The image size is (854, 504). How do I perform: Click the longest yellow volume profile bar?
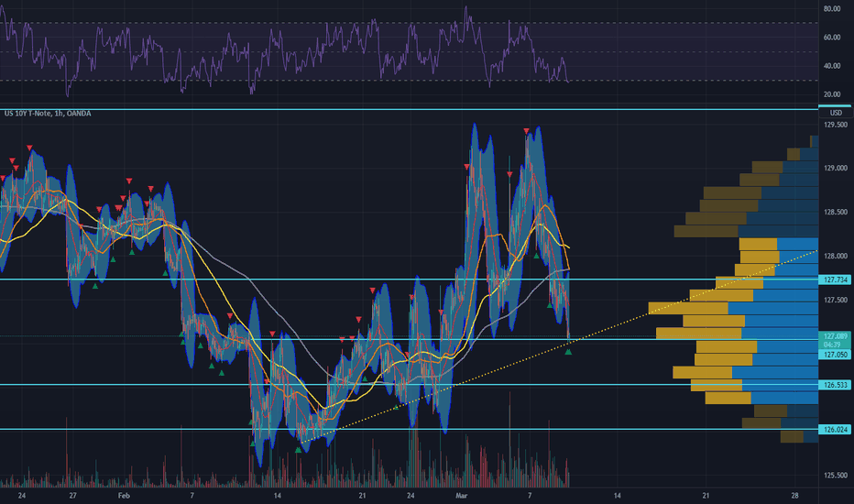click(688, 309)
